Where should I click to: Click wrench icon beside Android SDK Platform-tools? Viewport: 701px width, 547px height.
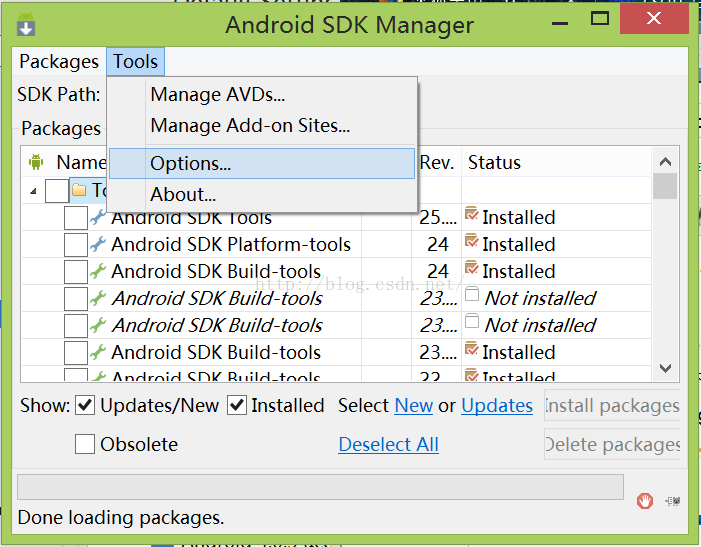click(98, 244)
